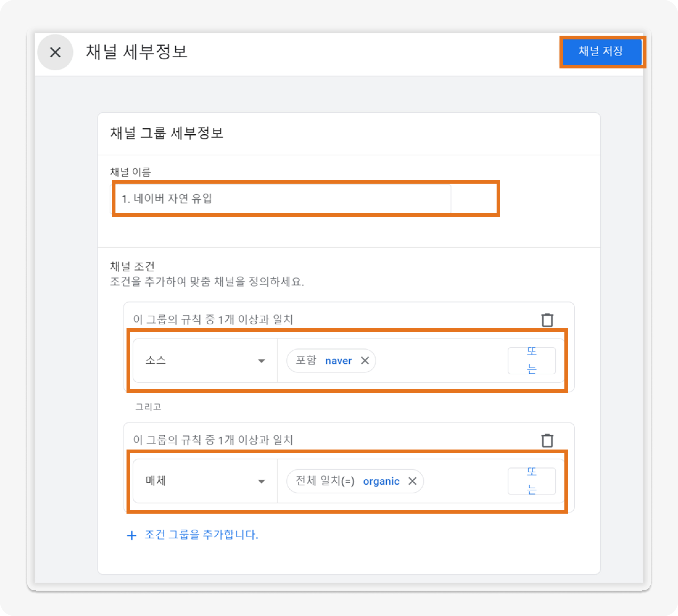Open the 소스 dimension dropdown
This screenshot has width=678, height=616.
(x=205, y=361)
